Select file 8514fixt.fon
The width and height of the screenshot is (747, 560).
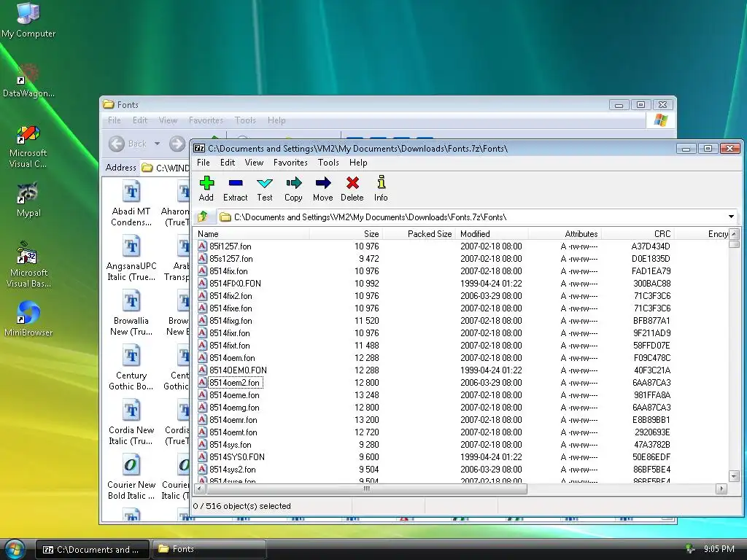click(230, 345)
